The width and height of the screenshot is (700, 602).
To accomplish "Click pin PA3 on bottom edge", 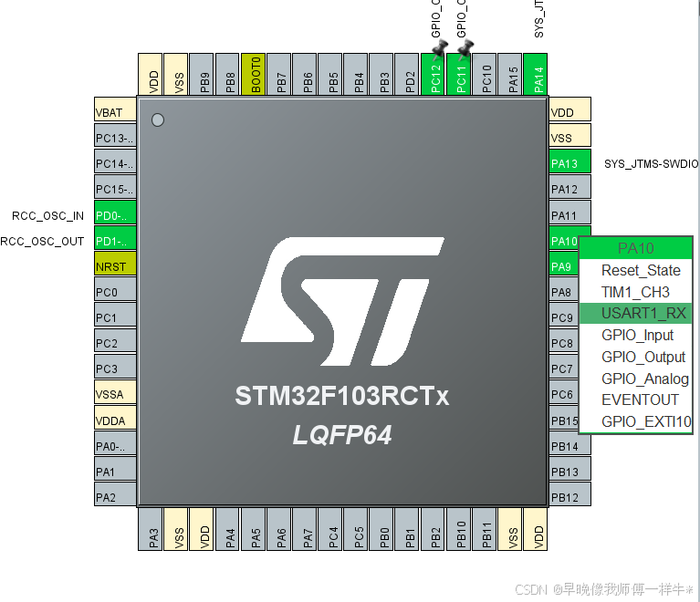I will pos(150,529).
